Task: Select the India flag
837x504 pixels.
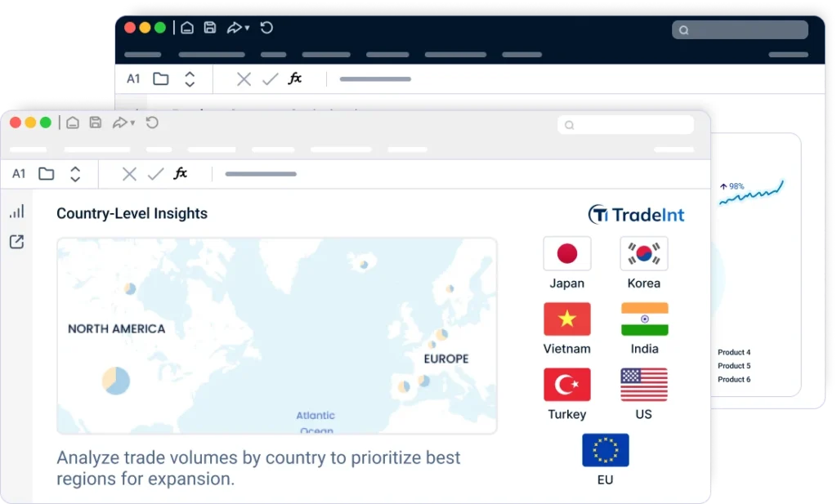Action: [644, 319]
